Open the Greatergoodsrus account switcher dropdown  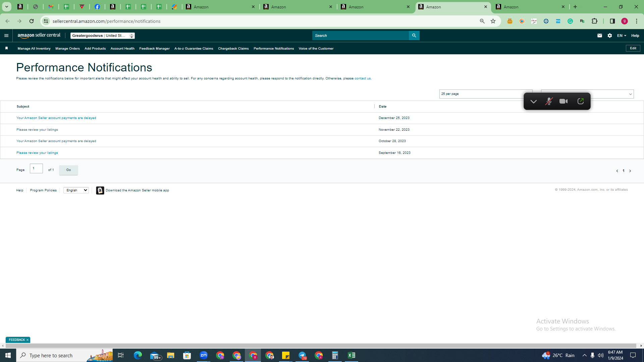(103, 36)
